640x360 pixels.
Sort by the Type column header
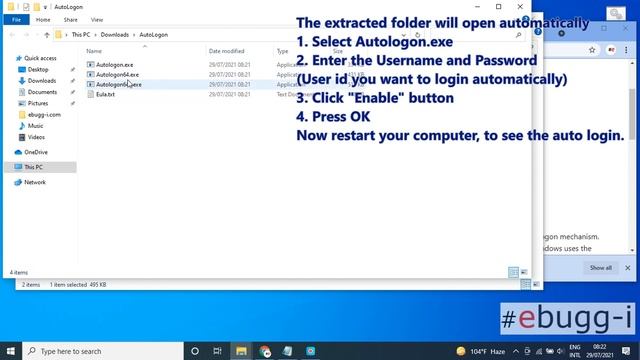tap(282, 51)
